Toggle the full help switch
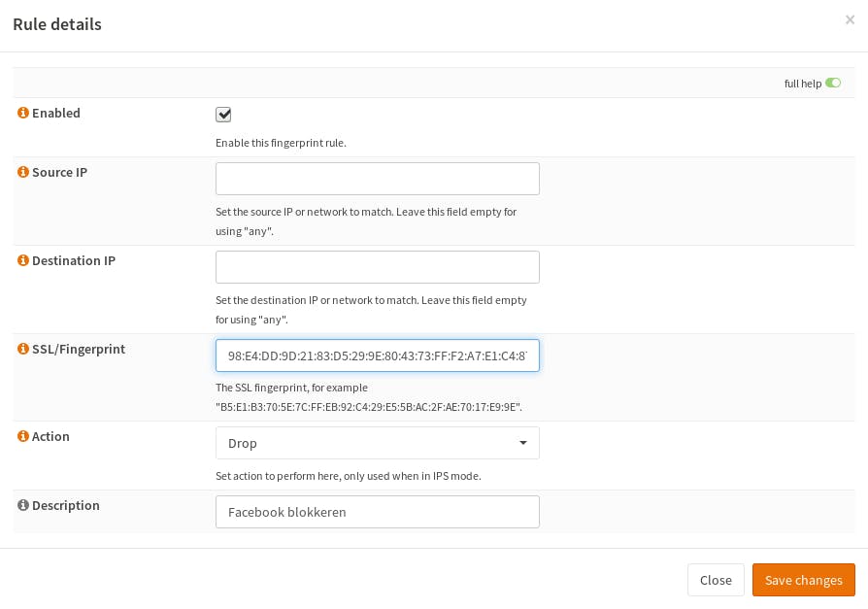Image resolution: width=868 pixels, height=609 pixels. coord(833,84)
